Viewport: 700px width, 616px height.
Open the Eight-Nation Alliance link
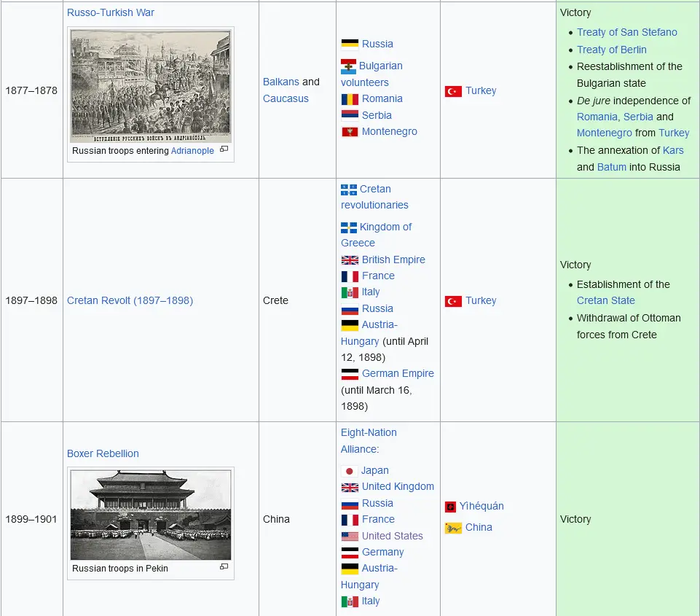(369, 441)
